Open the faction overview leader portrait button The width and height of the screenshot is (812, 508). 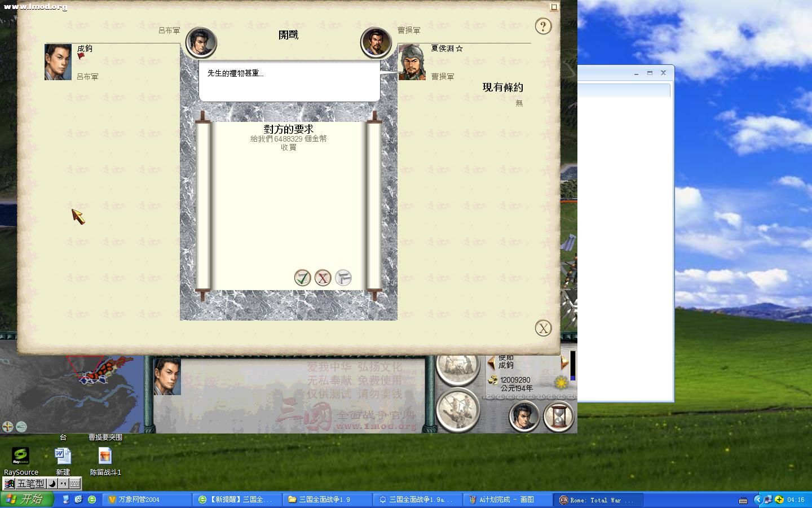coord(524,417)
